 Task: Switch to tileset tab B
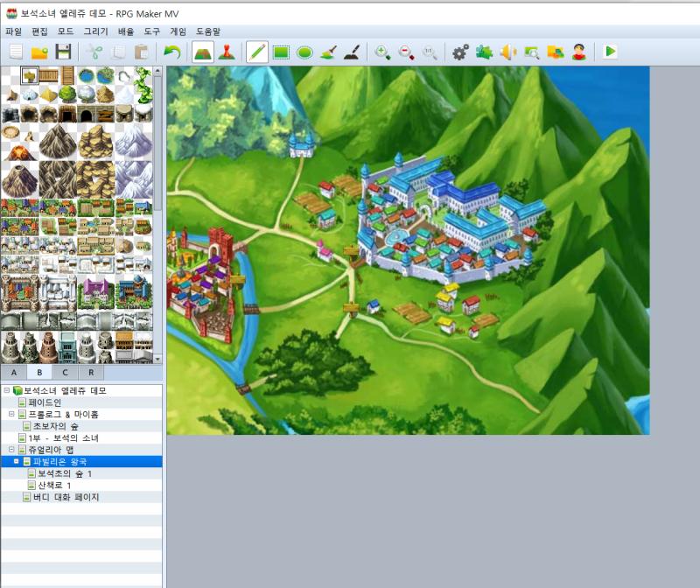[39, 373]
